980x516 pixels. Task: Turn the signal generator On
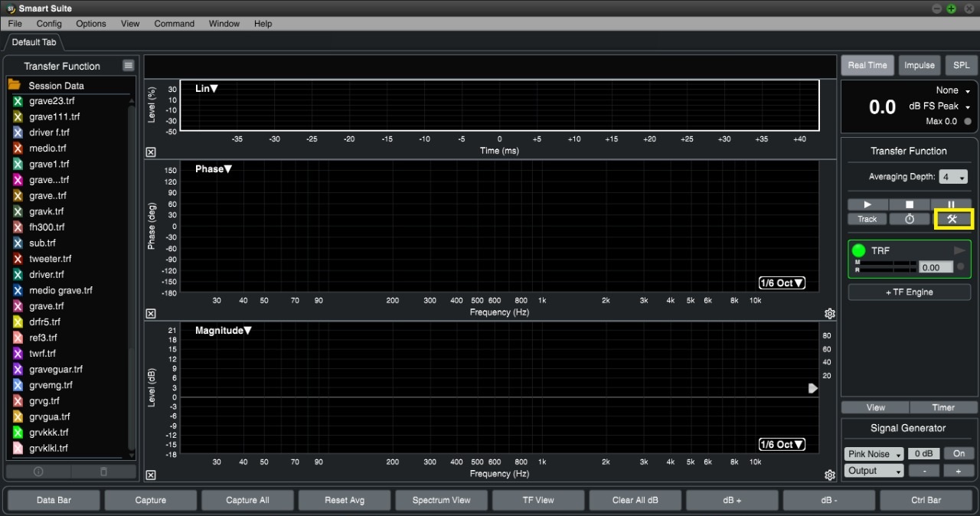[959, 454]
